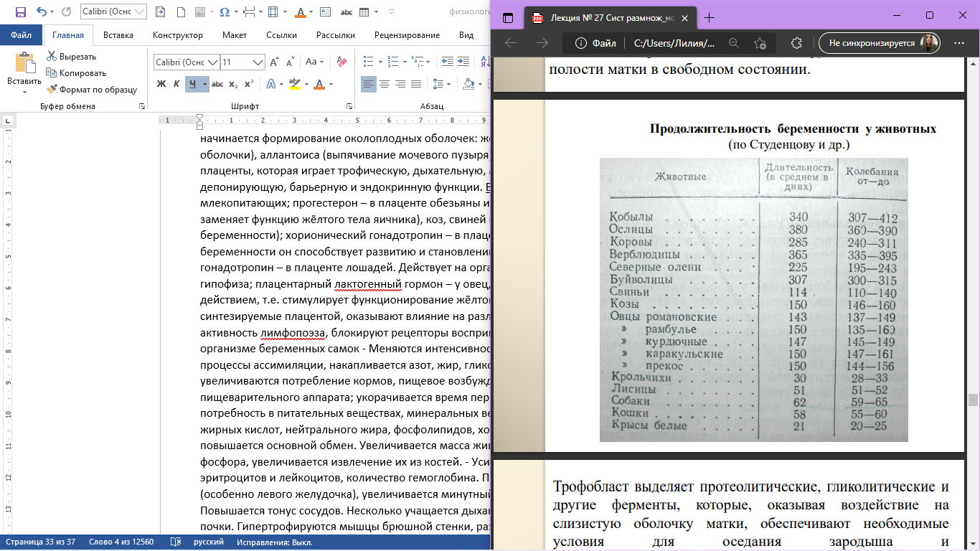This screenshot has width=980, height=551.
Task: Toggle underline Ч formatting
Action: (192, 84)
